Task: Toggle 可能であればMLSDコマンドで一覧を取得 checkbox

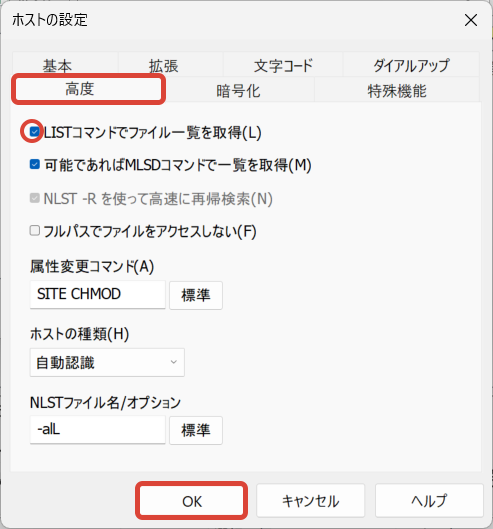Action: tap(34, 164)
